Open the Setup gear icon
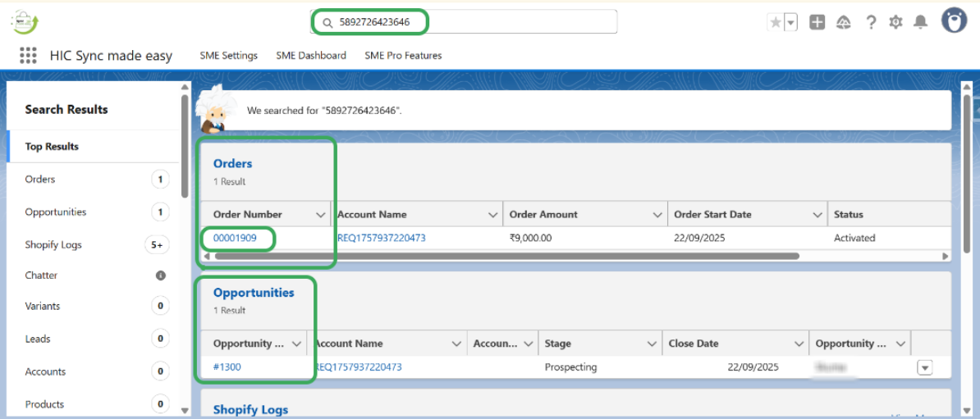This screenshot has width=980, height=419. [895, 22]
